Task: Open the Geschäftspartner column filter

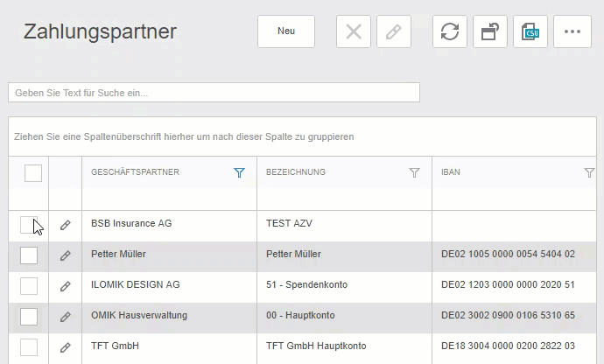Action: tap(239, 173)
